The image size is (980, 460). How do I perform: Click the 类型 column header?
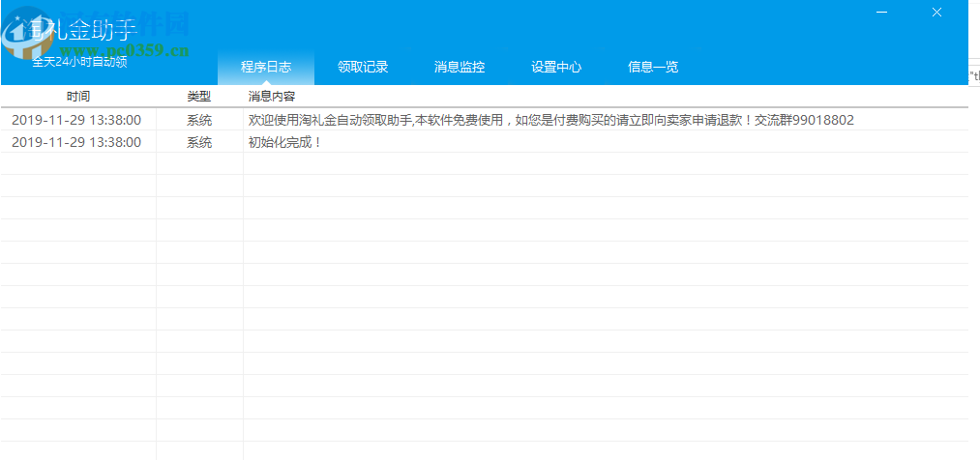coord(199,97)
